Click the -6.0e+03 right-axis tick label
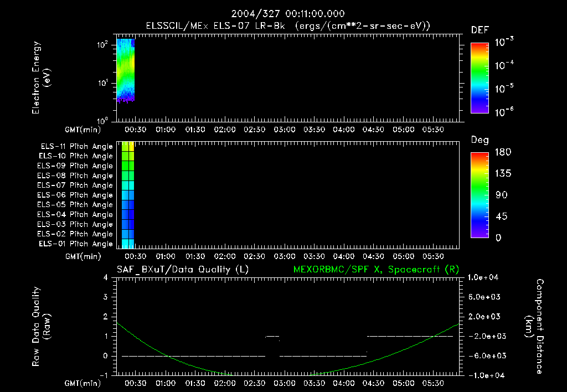The width and height of the screenshot is (567, 392). pos(484,356)
